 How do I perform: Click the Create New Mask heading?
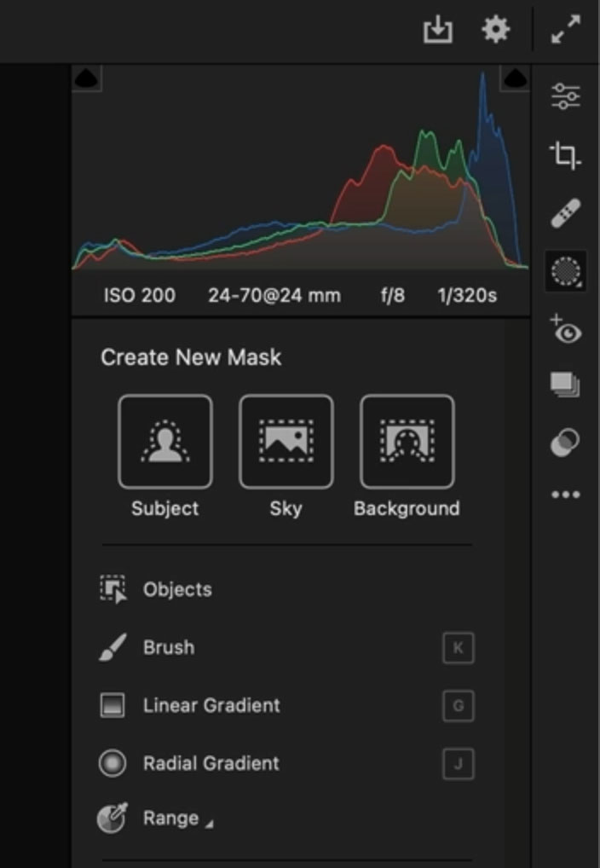click(191, 357)
